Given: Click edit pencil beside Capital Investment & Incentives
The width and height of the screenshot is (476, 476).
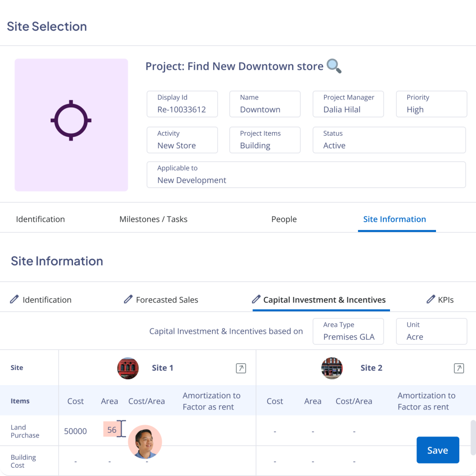Looking at the screenshot, I should tap(257, 299).
